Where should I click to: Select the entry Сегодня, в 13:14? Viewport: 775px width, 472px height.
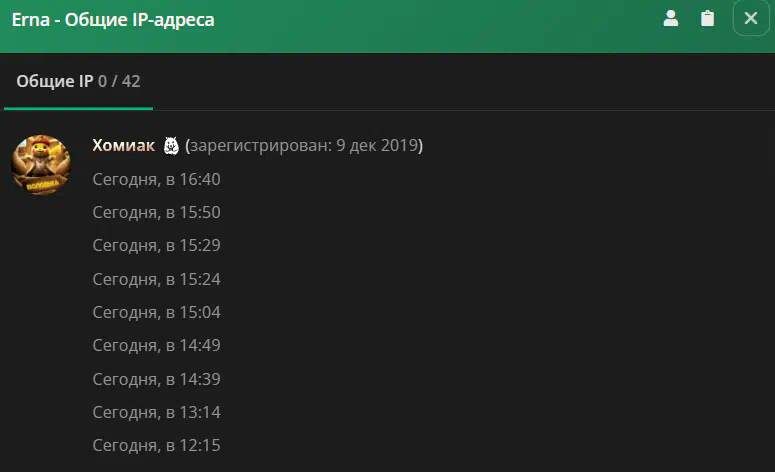pyautogui.click(x=156, y=412)
